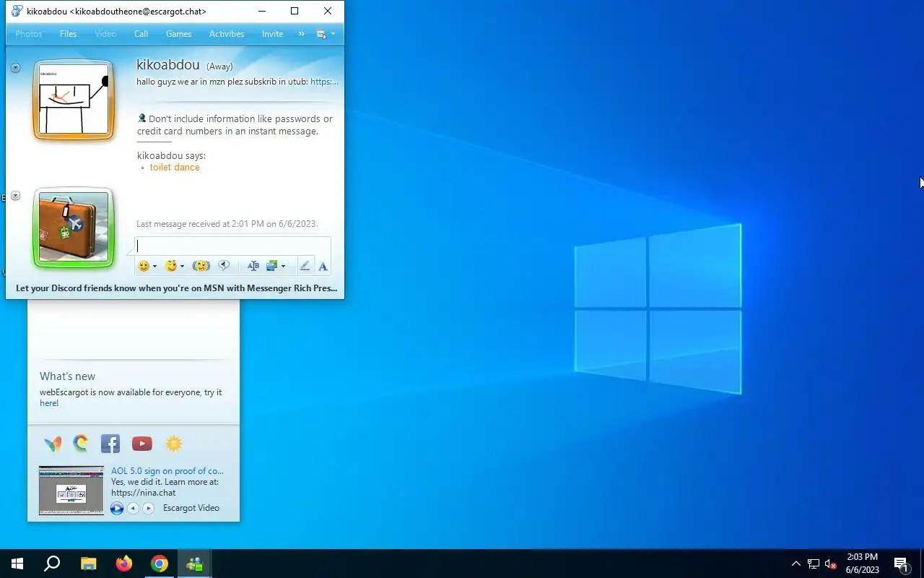Viewport: 924px width, 578px height.
Task: Collapse kikoabdou's display picture with arrow
Action: (x=15, y=68)
